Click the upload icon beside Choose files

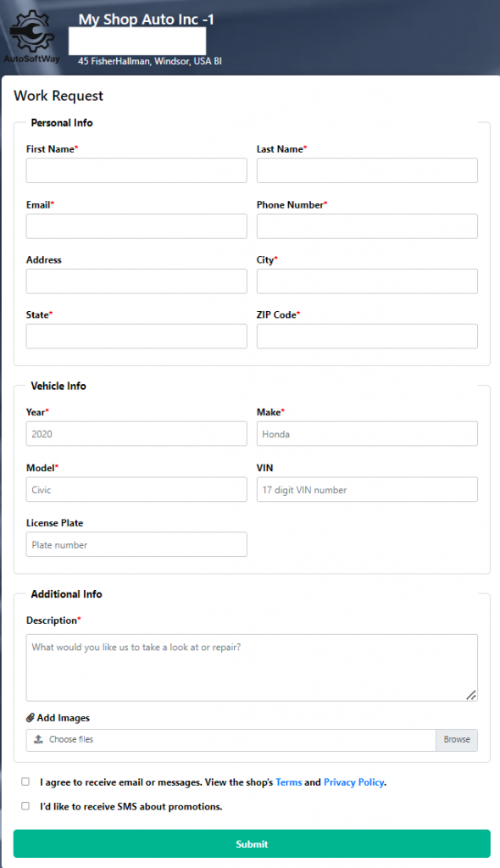tap(38, 739)
